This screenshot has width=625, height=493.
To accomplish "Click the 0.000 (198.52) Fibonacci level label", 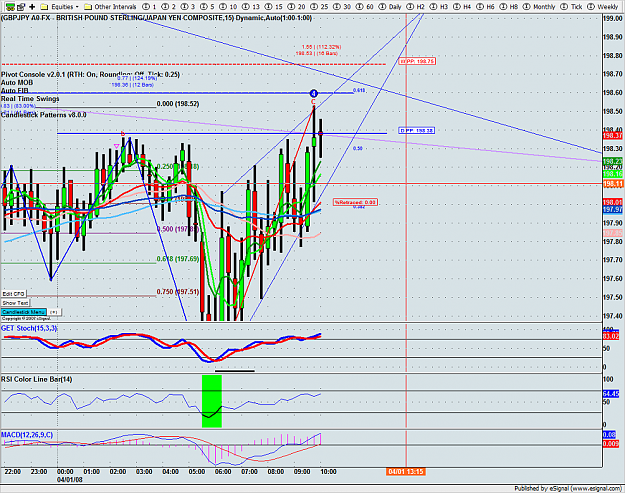I will [178, 104].
